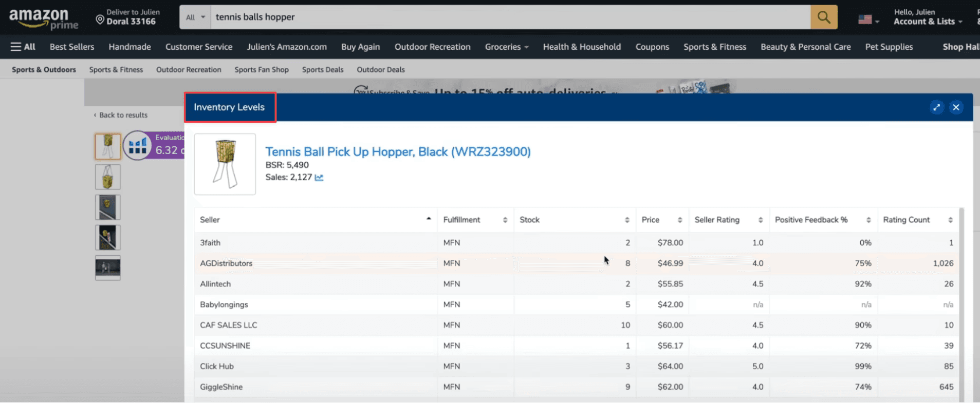980x403 pixels.
Task: Click the popup table vertical scrollbar
Action: coord(961,305)
